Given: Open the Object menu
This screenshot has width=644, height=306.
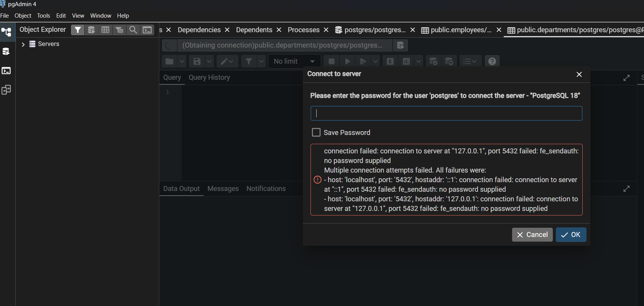Looking at the screenshot, I should tap(23, 16).
